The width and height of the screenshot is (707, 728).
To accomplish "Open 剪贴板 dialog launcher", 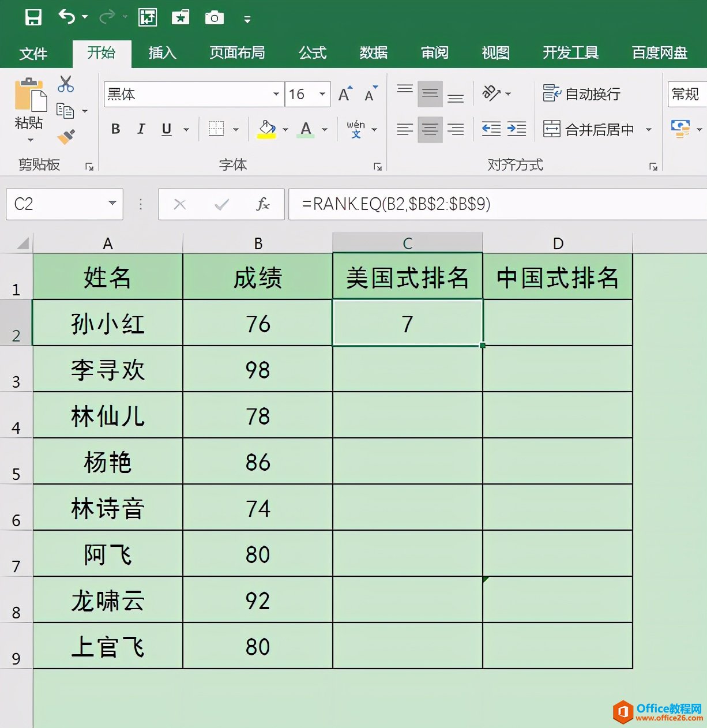I will click(x=89, y=167).
